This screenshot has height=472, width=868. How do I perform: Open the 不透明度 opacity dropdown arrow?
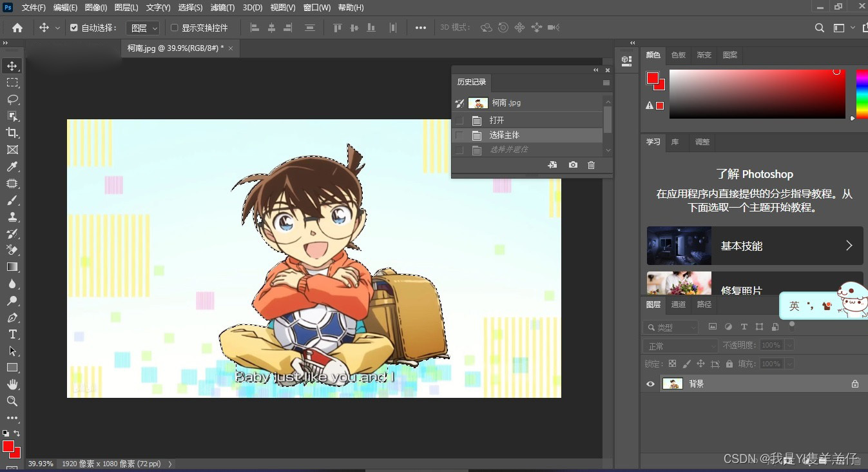point(789,346)
